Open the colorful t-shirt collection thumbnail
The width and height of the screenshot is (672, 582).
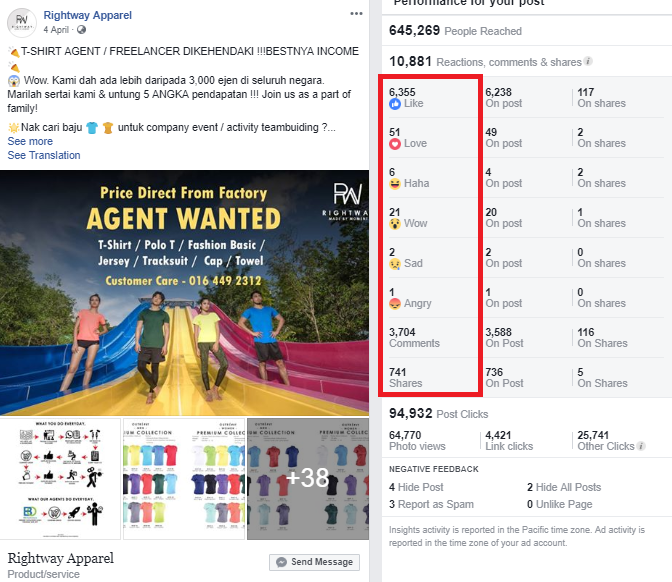184,478
